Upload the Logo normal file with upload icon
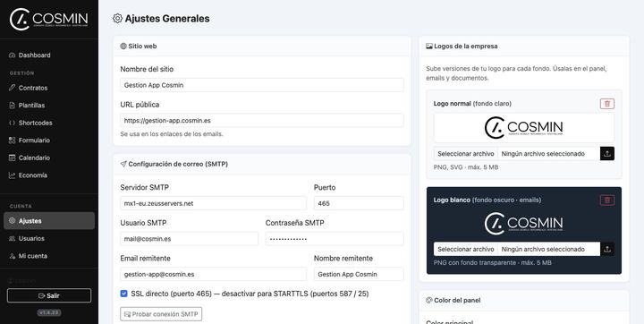The width and height of the screenshot is (644, 324). click(x=607, y=154)
